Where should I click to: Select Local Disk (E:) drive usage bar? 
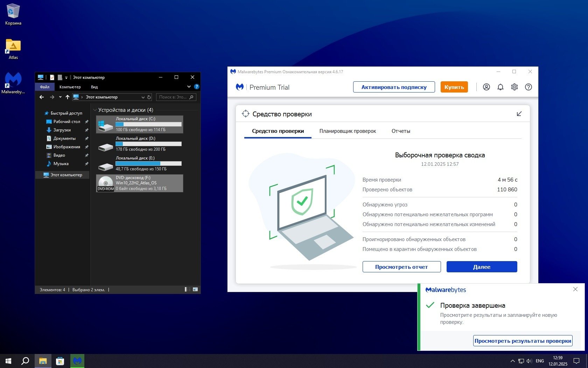pyautogui.click(x=148, y=163)
